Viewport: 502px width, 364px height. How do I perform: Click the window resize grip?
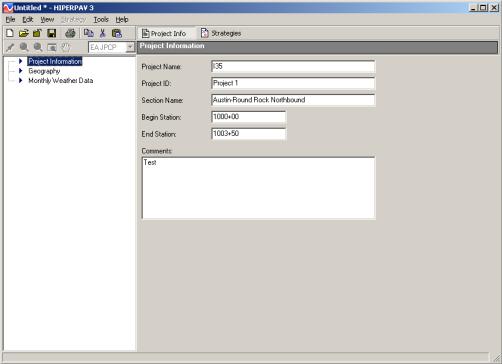[496, 358]
